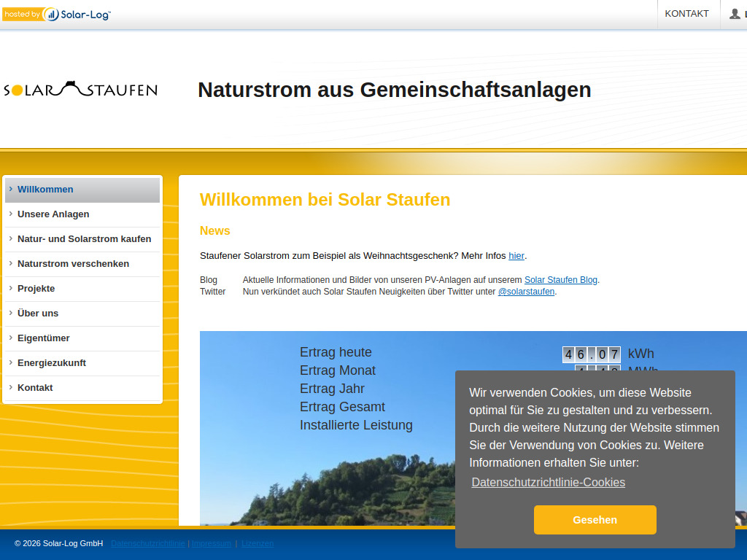Open the "Datenschutzrichtlinie-Cookies" link
Image resolution: width=747 pixels, height=560 pixels.
[x=548, y=482]
